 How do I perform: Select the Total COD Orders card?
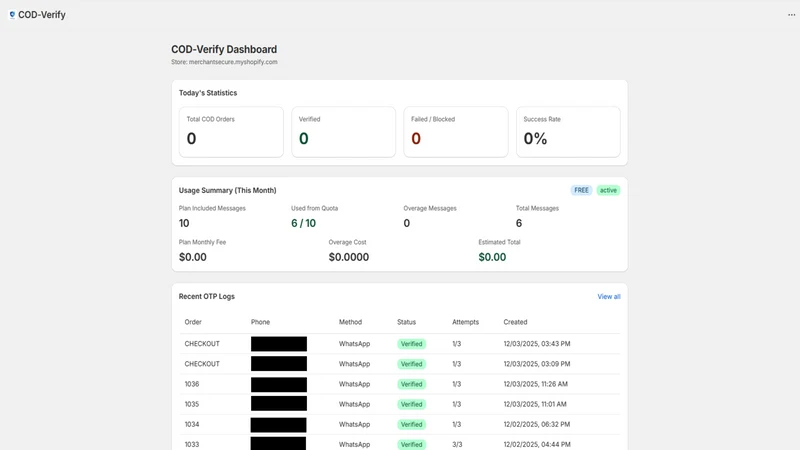coord(231,132)
